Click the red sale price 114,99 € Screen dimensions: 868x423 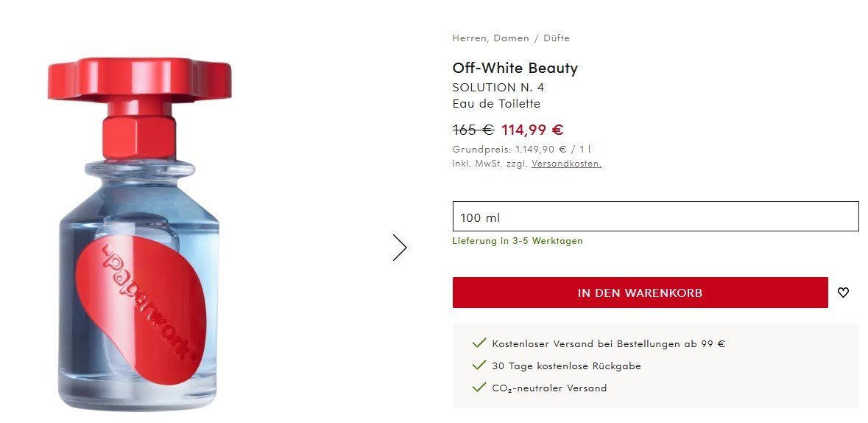pyautogui.click(x=532, y=130)
